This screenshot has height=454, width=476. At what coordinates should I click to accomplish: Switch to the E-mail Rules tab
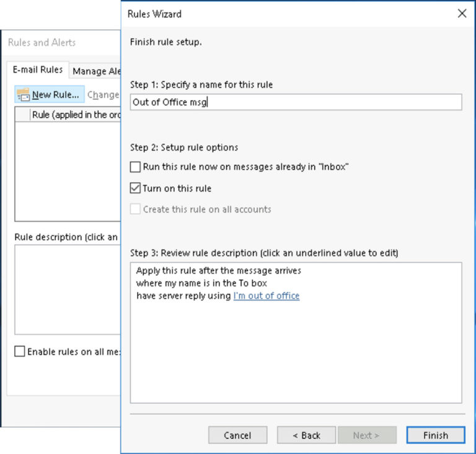38,69
